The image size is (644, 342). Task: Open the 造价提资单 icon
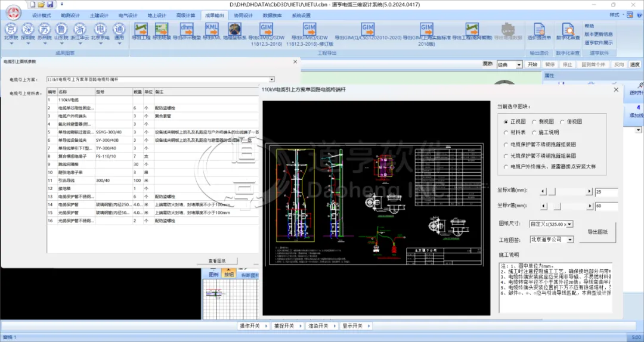pyautogui.click(x=539, y=30)
